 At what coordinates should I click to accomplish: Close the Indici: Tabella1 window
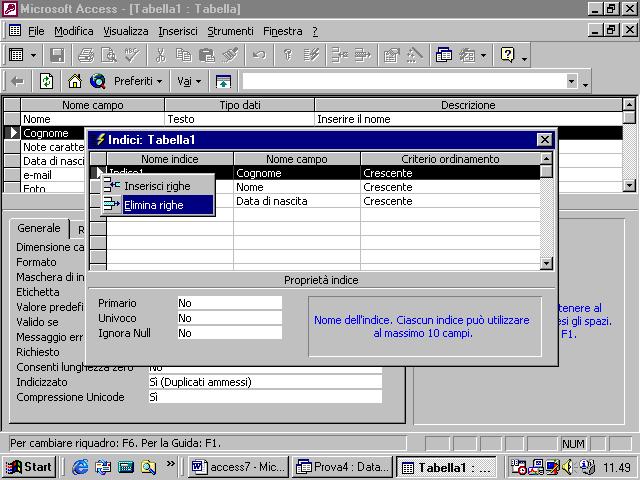click(544, 140)
